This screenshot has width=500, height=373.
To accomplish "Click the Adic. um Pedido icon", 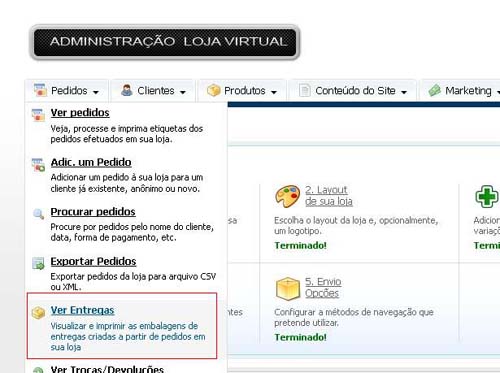I will (x=38, y=165).
